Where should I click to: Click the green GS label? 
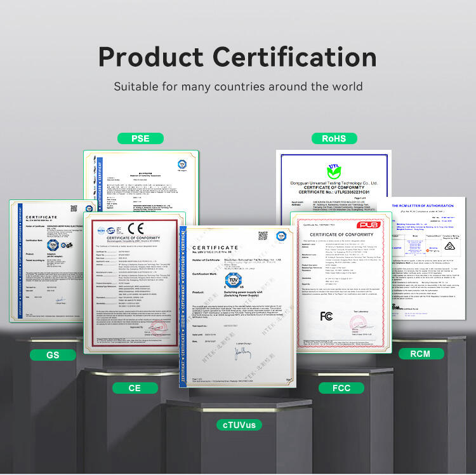pos(53,355)
